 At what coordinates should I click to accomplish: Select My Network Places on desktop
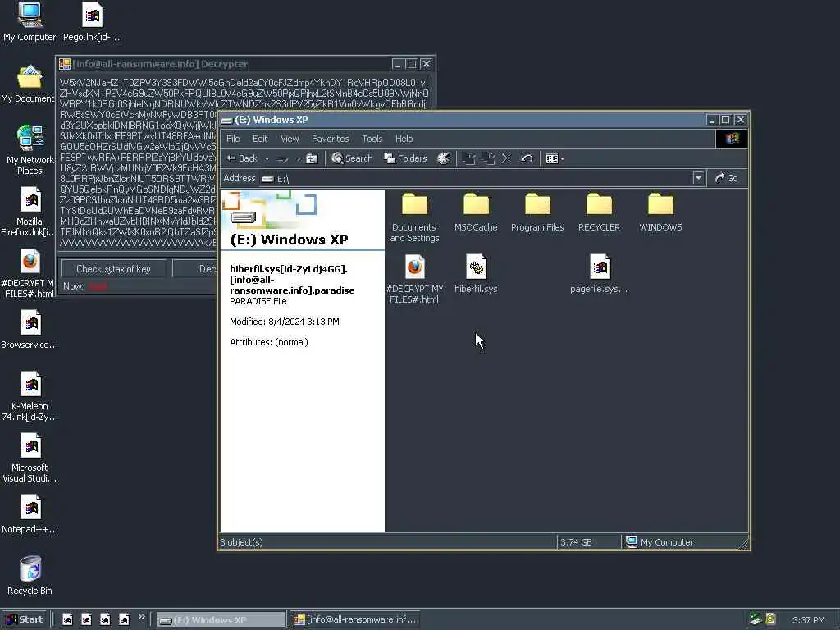[30, 150]
